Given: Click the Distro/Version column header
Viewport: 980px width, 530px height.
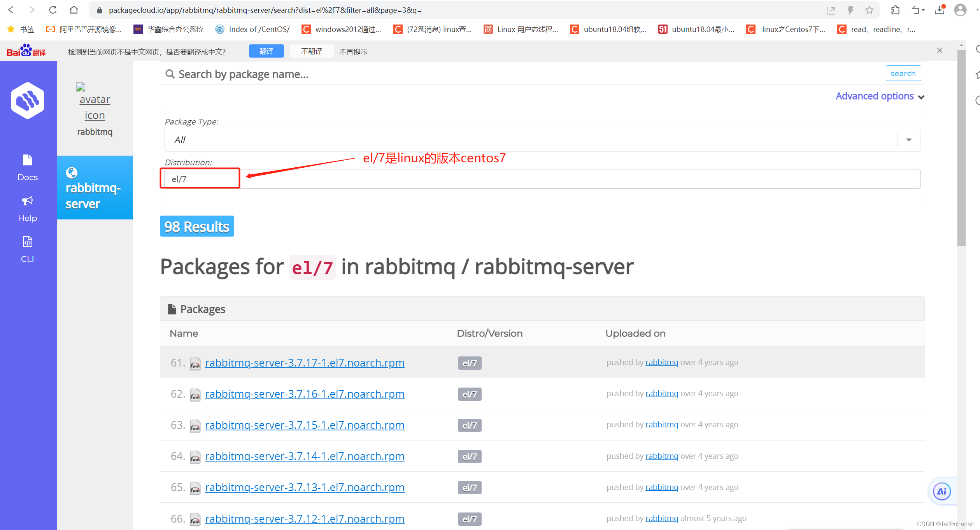Looking at the screenshot, I should (489, 333).
